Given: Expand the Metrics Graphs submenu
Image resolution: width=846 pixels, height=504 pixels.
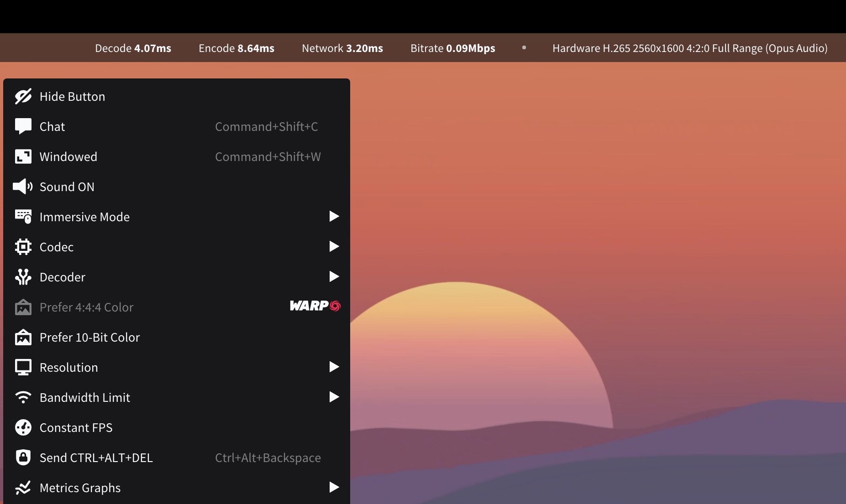Looking at the screenshot, I should pyautogui.click(x=334, y=488).
